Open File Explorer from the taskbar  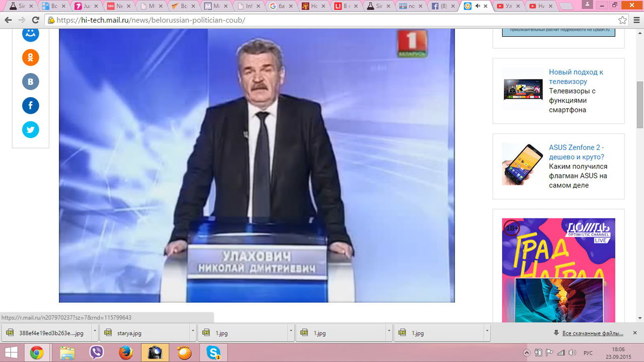[67, 352]
